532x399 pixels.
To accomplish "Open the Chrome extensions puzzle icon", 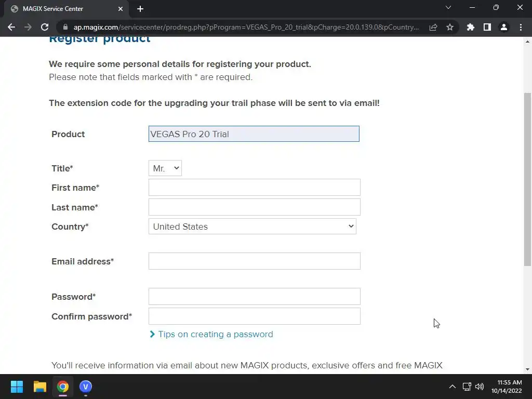I will point(471,27).
